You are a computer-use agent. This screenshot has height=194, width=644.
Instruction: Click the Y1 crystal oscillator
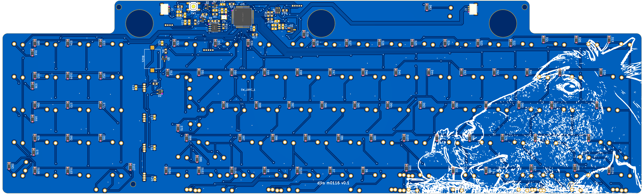pyautogui.click(x=224, y=17)
